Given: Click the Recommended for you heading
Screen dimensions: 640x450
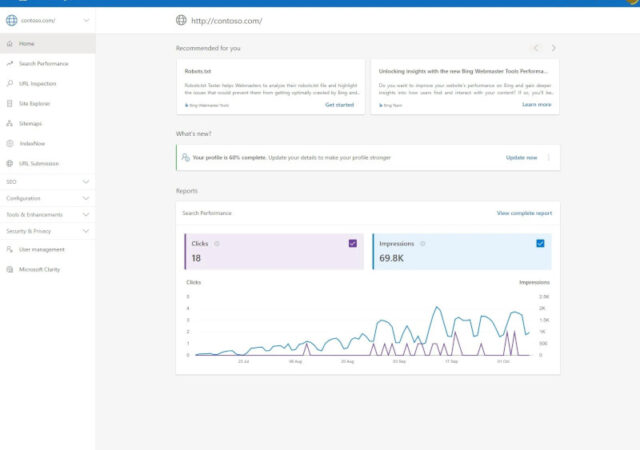Looking at the screenshot, I should 208,48.
